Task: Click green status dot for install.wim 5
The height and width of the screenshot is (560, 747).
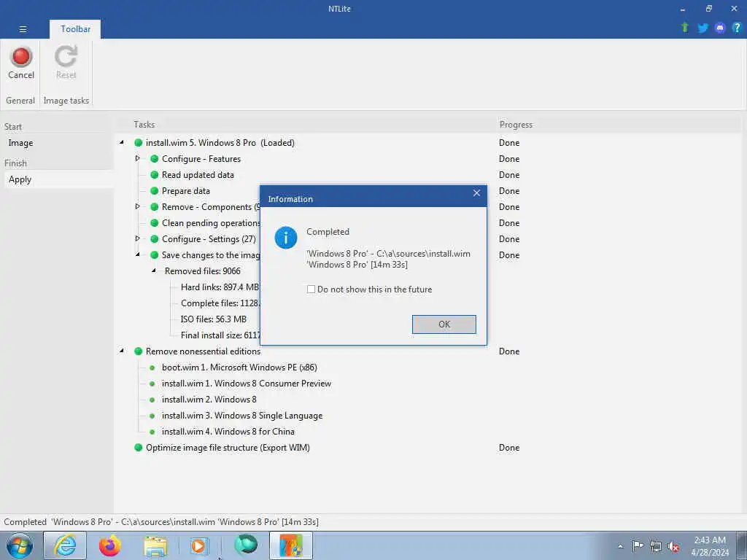Action: tap(138, 142)
